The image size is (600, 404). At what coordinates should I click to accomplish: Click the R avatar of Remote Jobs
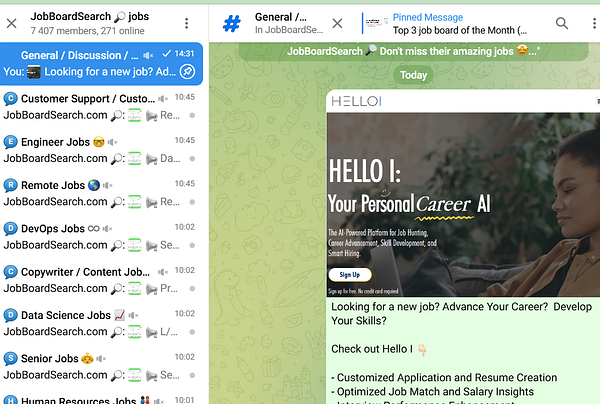click(x=10, y=185)
